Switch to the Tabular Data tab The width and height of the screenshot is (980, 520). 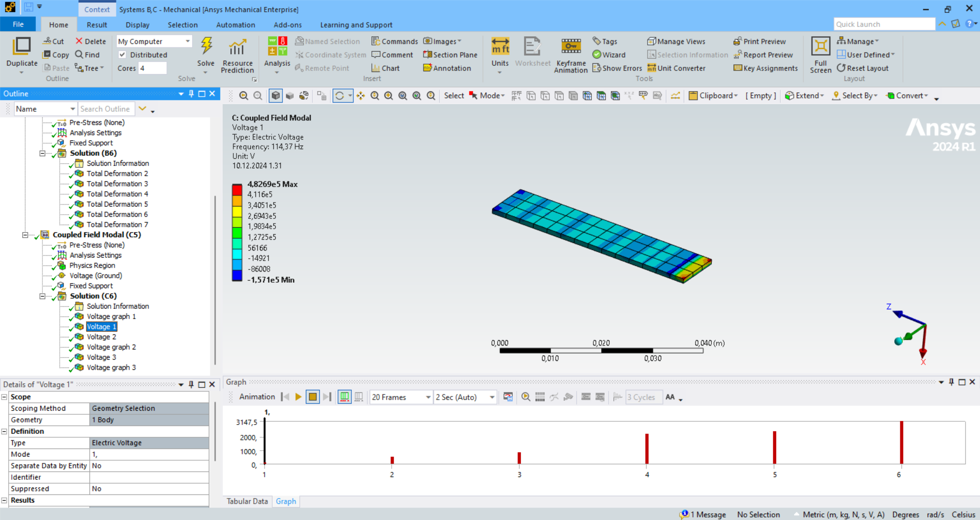(247, 501)
